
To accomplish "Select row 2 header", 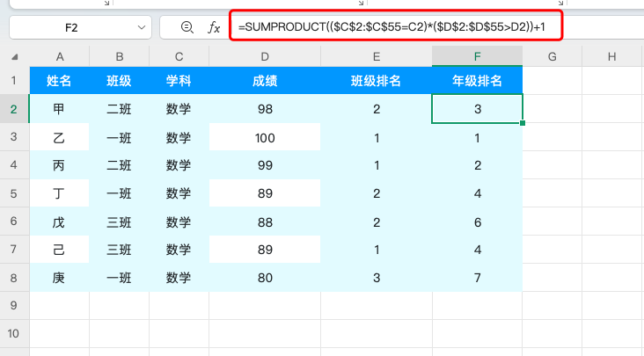I will coord(14,109).
